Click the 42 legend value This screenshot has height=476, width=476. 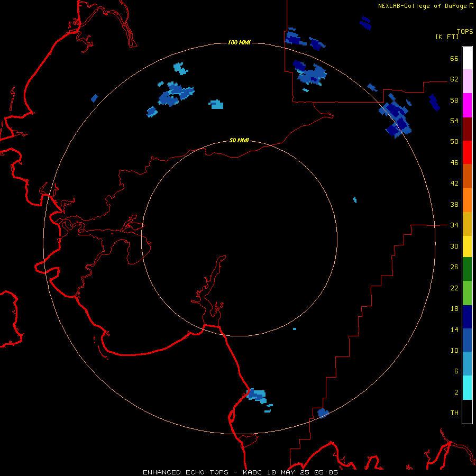(454, 184)
